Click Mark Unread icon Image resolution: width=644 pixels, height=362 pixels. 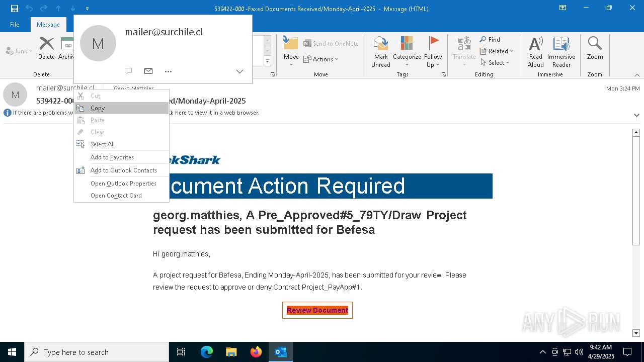click(381, 51)
